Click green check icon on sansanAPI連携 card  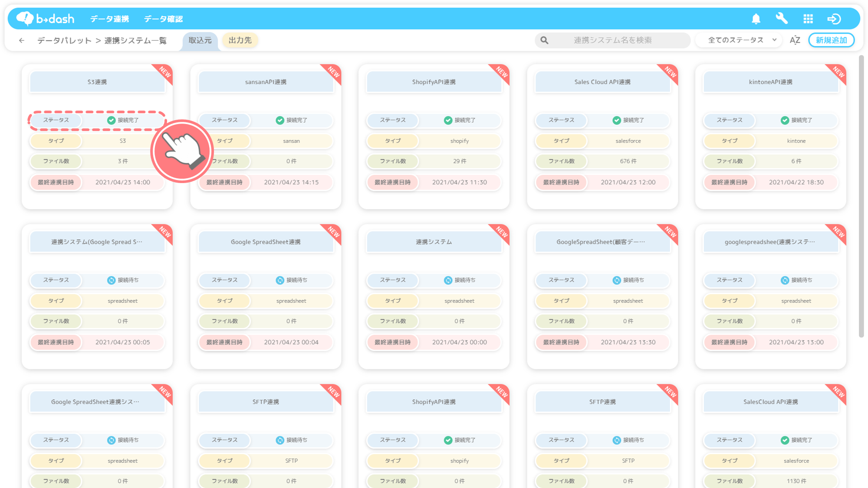click(280, 120)
